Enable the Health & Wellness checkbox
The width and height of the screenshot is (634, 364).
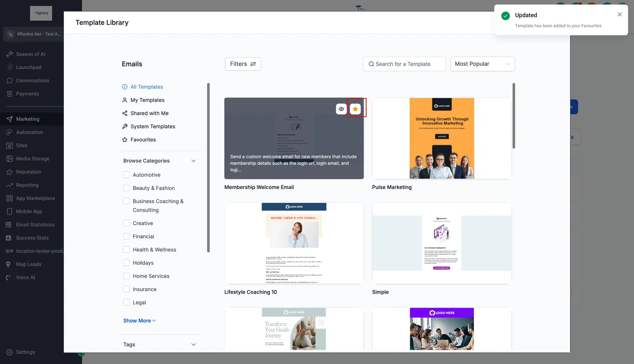[x=126, y=250]
